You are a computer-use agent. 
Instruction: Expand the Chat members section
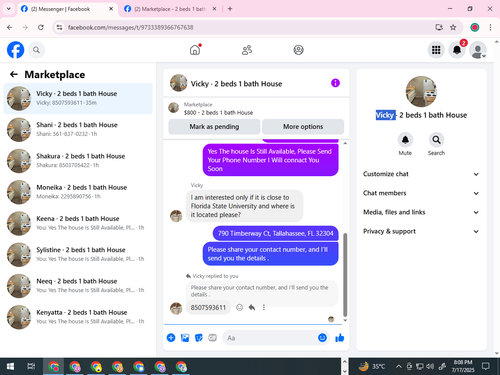click(x=421, y=193)
